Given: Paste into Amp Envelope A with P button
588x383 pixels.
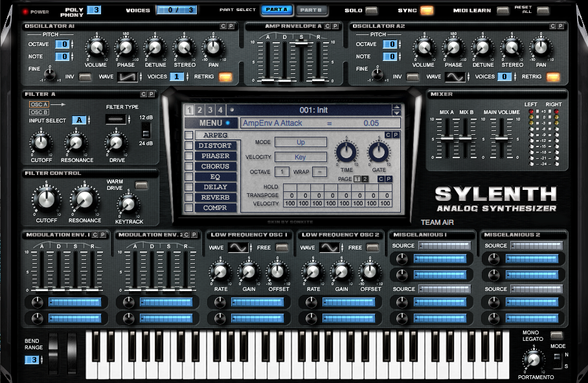Looking at the screenshot, I should (335, 26).
